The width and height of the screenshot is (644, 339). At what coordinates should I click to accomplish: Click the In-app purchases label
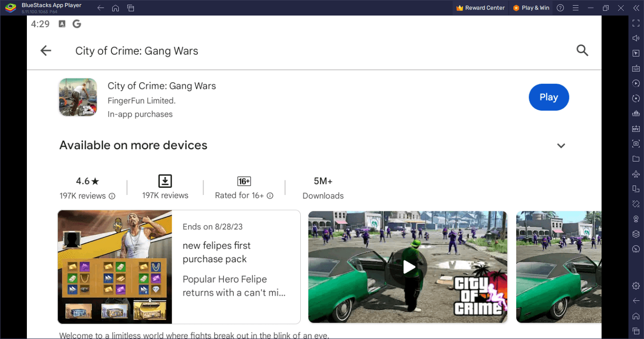(x=140, y=114)
